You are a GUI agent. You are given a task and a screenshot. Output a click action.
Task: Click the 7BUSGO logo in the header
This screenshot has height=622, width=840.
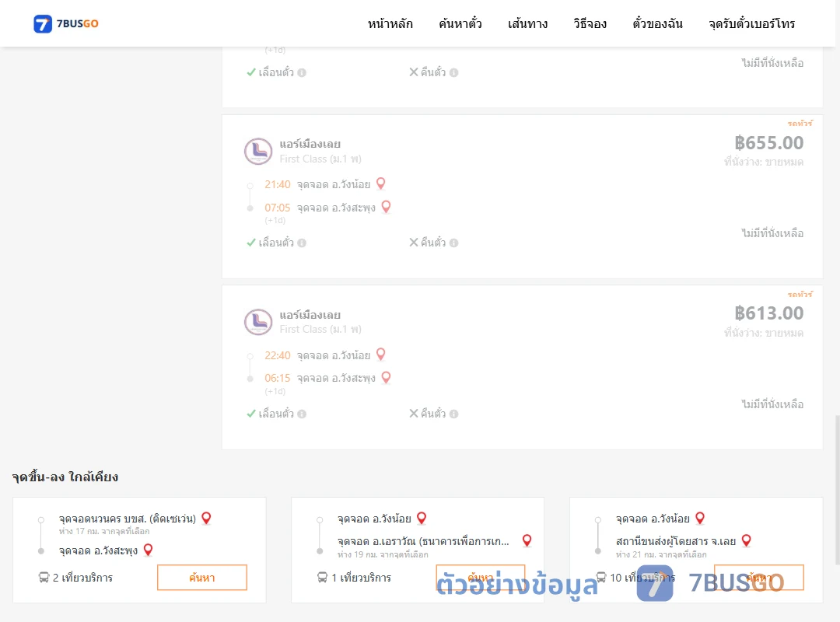tap(66, 23)
